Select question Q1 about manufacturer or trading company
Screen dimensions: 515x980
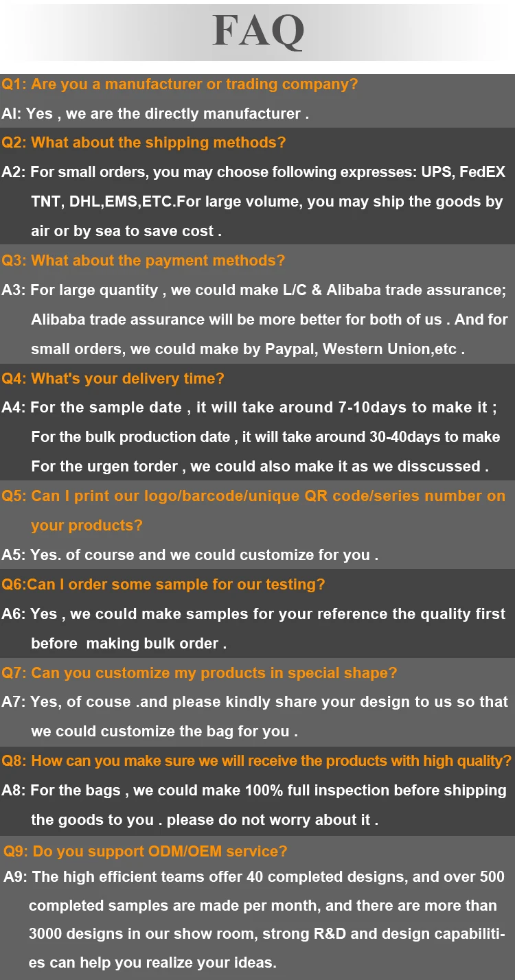tap(180, 84)
